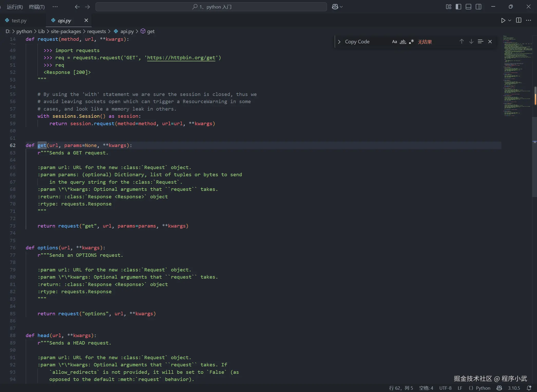
Task: Enable Match Case in find widget
Action: tap(395, 42)
